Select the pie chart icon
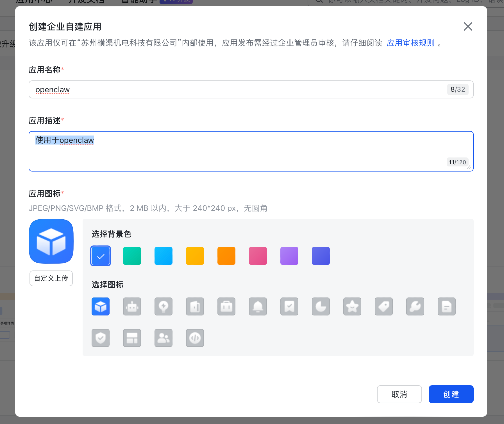 tap(321, 306)
